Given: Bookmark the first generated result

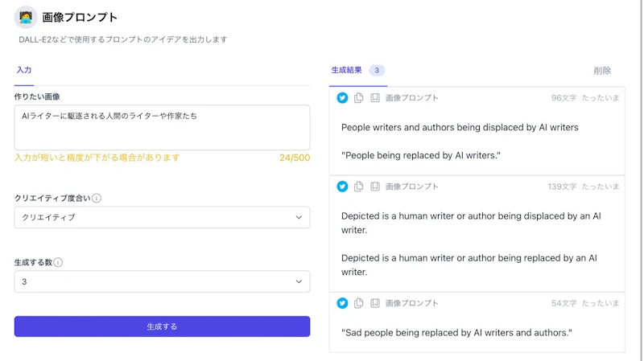Looking at the screenshot, I should 375,98.
